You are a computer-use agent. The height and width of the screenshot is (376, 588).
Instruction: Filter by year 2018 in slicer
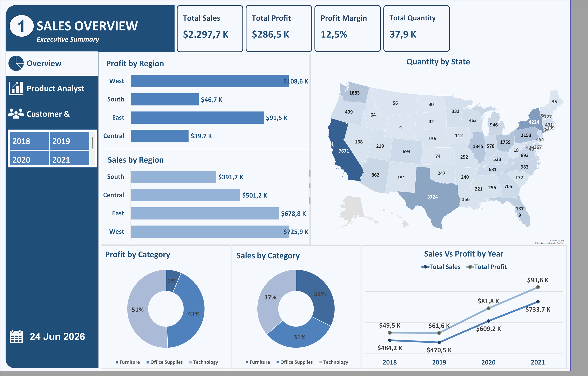click(29, 141)
